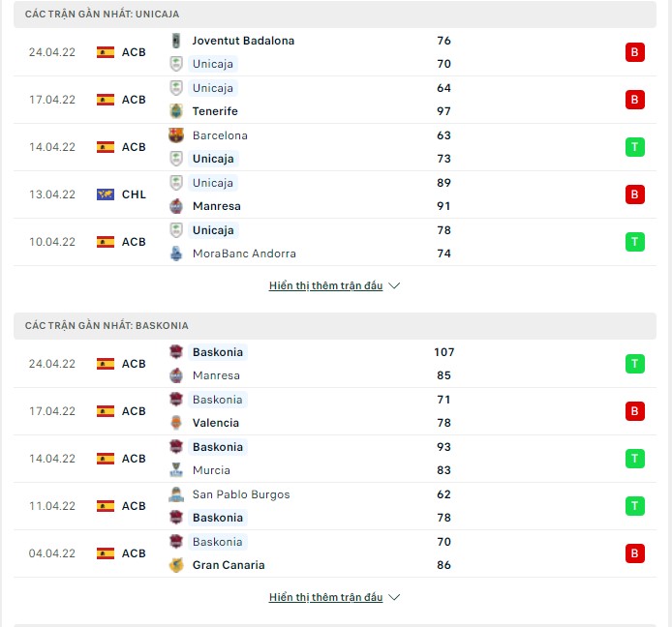The height and width of the screenshot is (627, 672).
Task: Expand more matches under the Unicaja section
Action: [325, 285]
